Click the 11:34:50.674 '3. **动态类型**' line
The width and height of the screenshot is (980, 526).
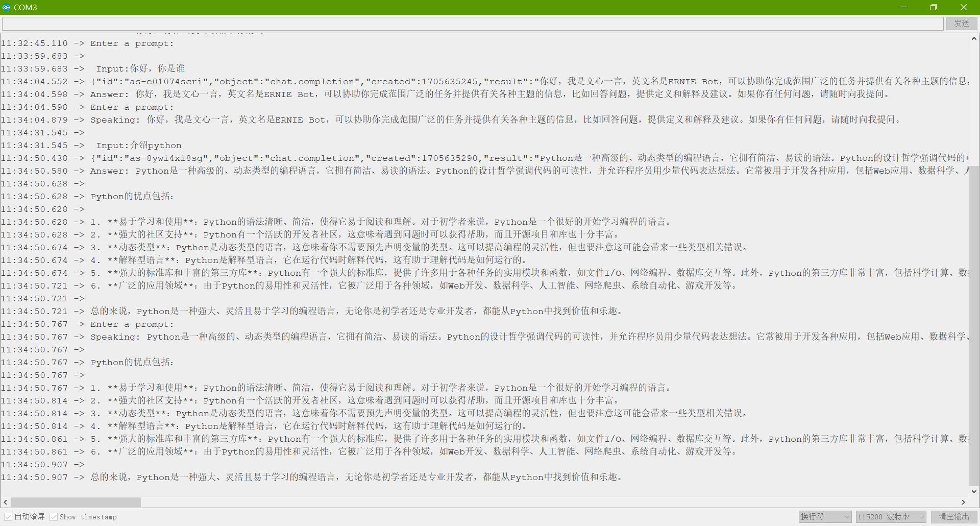point(376,248)
